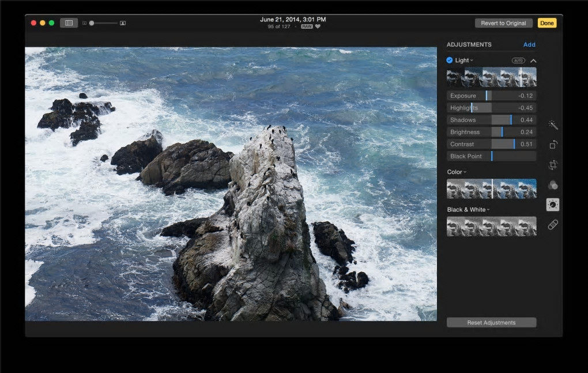Click the Reset Adjustments button

[491, 322]
